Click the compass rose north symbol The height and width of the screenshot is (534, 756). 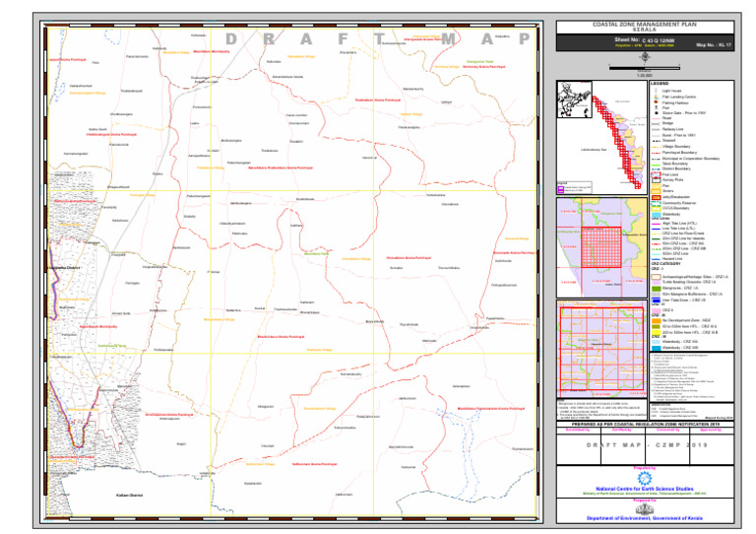tap(645, 57)
